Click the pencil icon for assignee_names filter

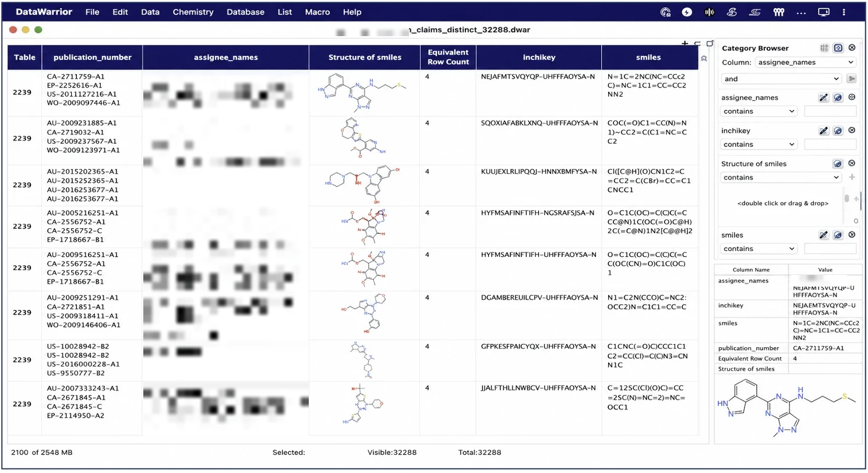[824, 98]
